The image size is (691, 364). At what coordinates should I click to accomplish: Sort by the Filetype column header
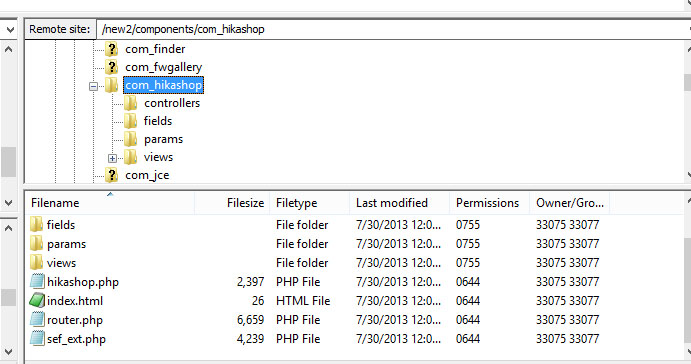(x=309, y=203)
